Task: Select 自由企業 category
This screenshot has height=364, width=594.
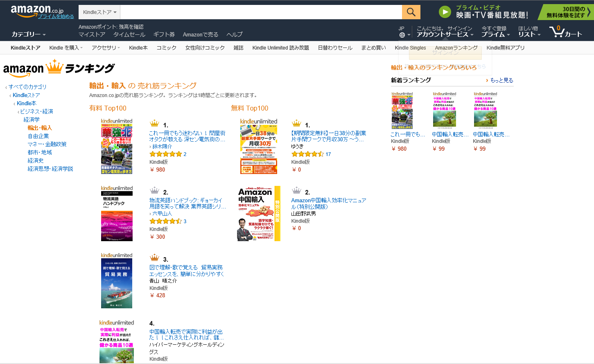Action: point(38,136)
